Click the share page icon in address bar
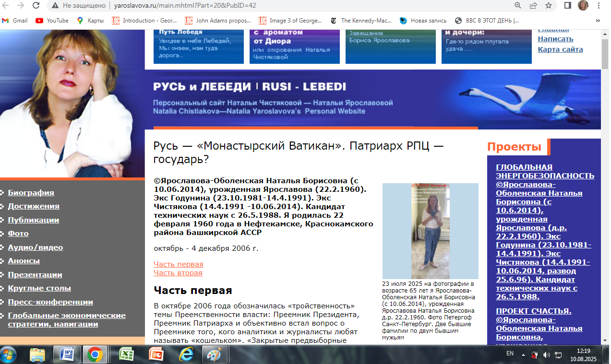Image resolution: width=611 pixels, height=364 pixels. point(533,6)
